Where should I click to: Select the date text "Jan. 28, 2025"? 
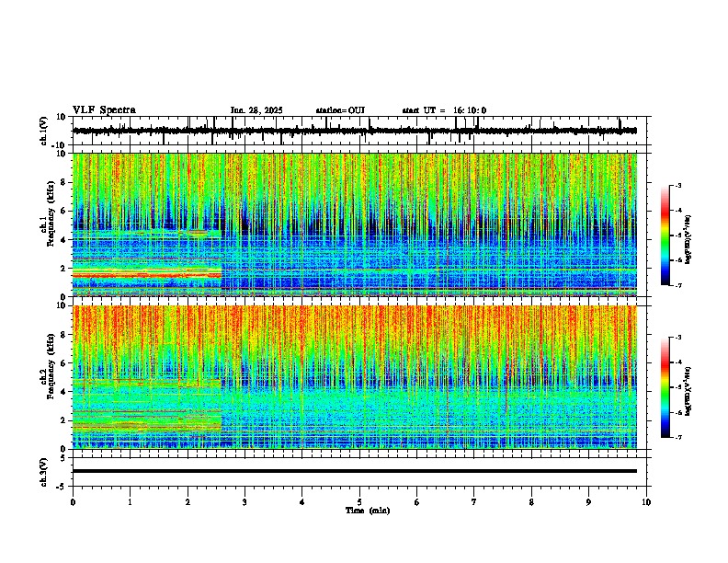[256, 110]
